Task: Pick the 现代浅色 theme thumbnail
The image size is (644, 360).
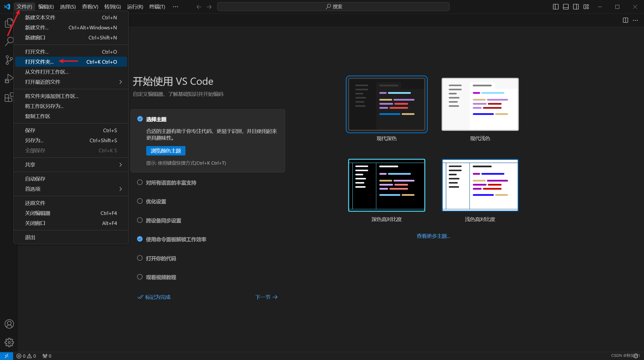Action: 480,104
